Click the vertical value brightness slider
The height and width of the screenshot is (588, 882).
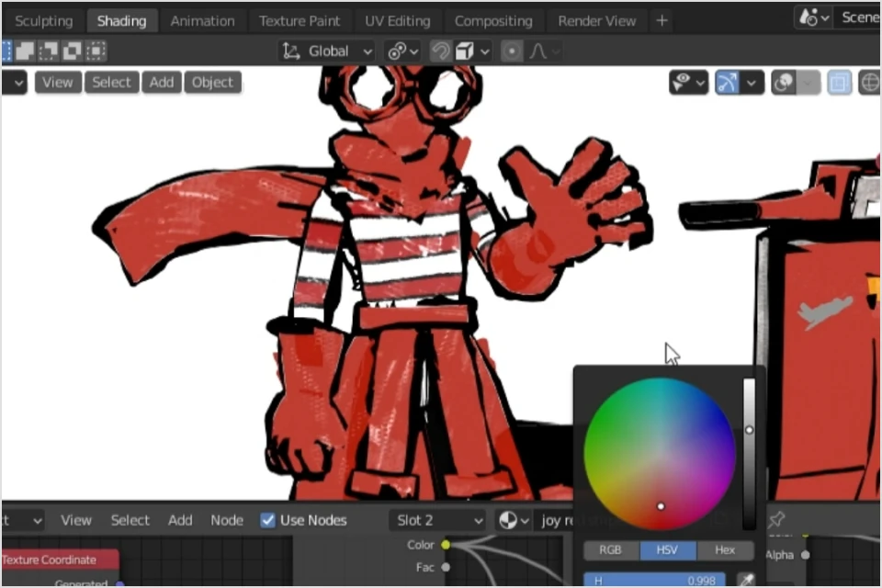point(749,454)
